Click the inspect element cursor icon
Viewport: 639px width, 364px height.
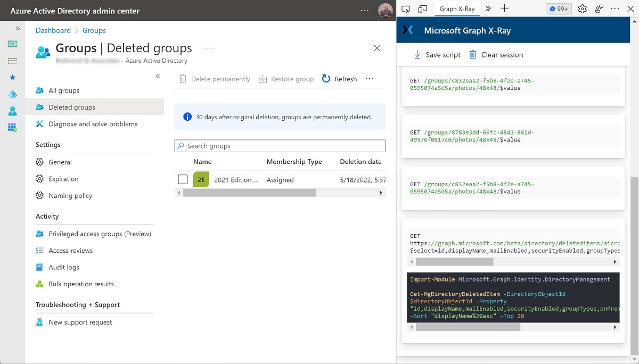[x=406, y=9]
